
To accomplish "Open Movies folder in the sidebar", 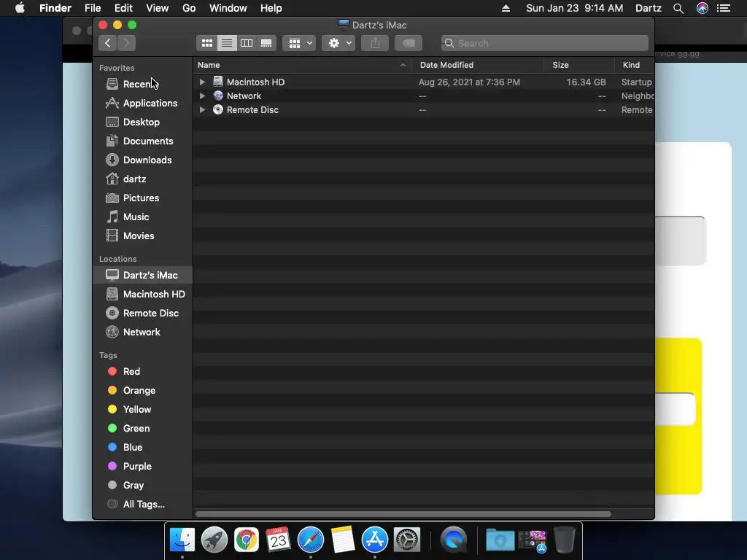I will (x=142, y=236).
